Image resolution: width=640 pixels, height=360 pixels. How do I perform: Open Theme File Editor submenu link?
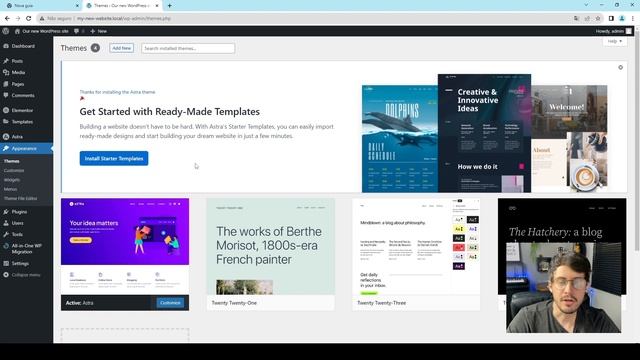click(x=20, y=198)
